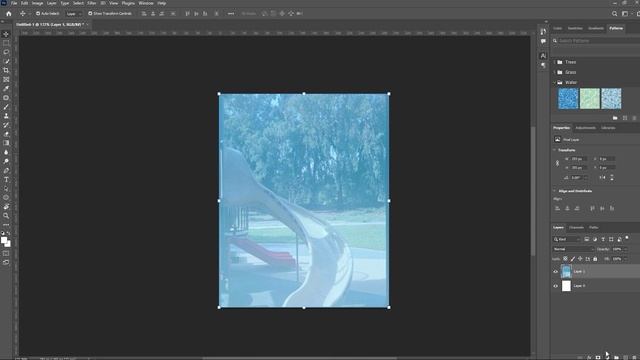The height and width of the screenshot is (360, 640).
Task: Collapse the Transform section in Properties
Action: (x=555, y=150)
